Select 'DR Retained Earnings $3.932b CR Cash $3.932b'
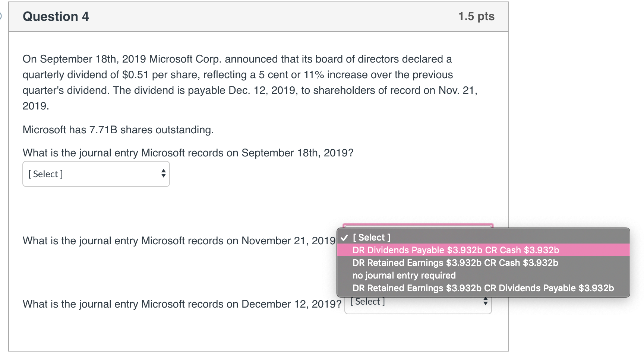The height and width of the screenshot is (356, 644). click(455, 263)
